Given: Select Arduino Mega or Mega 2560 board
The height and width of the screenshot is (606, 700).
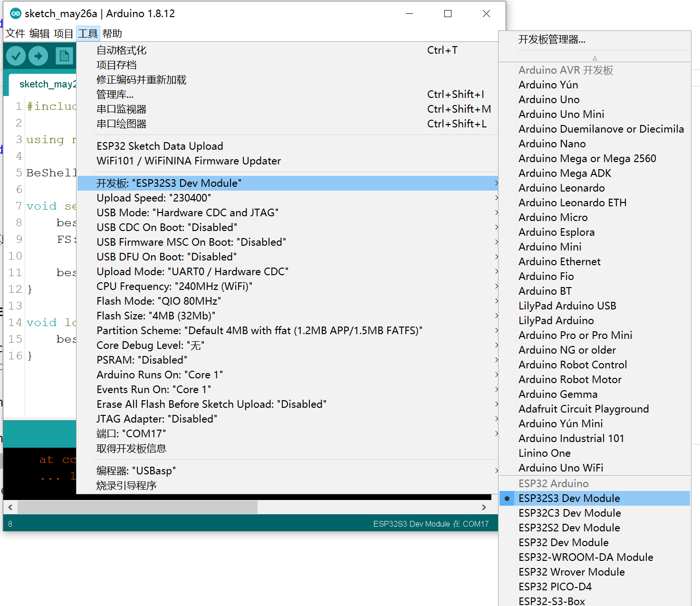Looking at the screenshot, I should 595,159.
